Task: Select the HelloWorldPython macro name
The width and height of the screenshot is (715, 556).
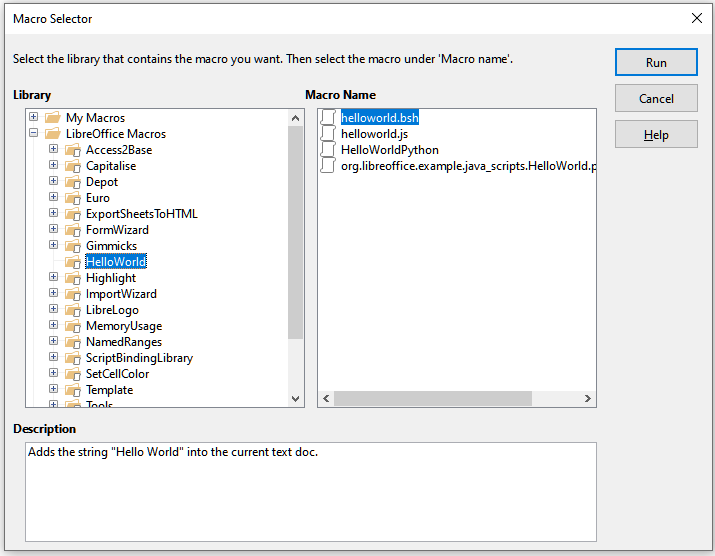Action: click(389, 150)
